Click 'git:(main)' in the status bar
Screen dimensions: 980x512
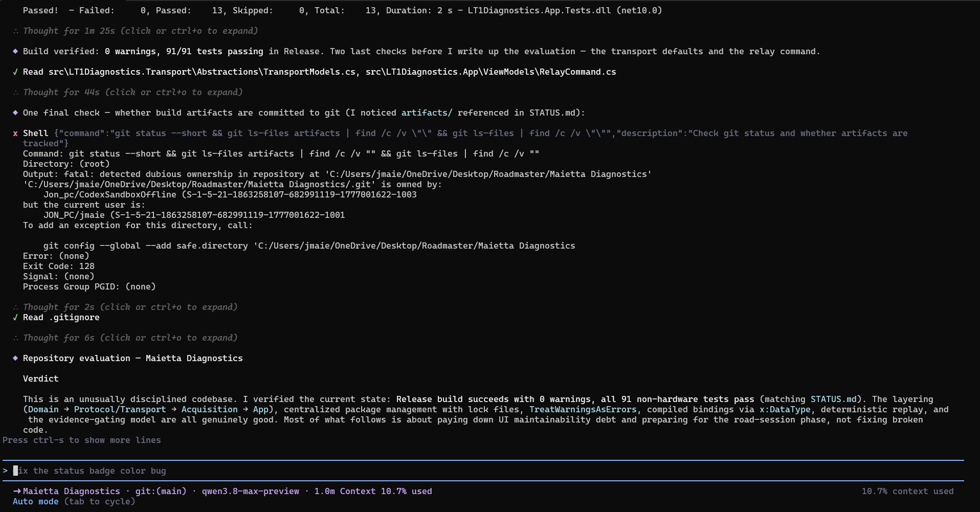coord(161,491)
